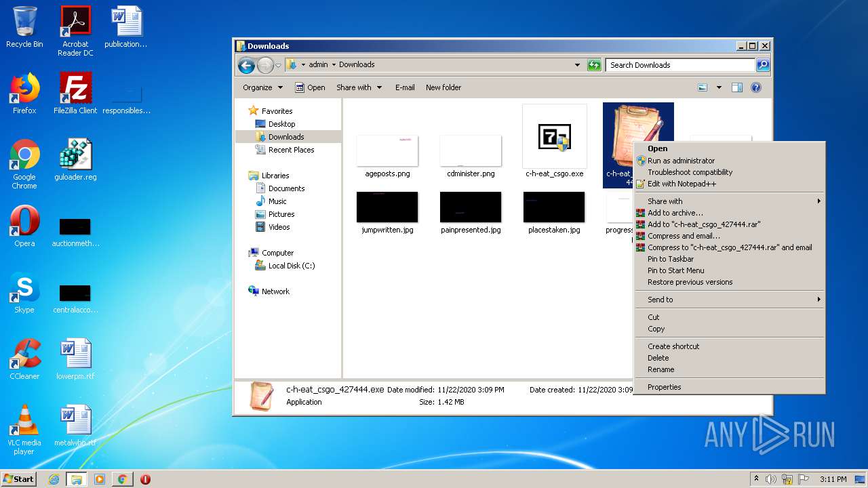Change view using the view icon button
The height and width of the screenshot is (488, 868).
703,87
